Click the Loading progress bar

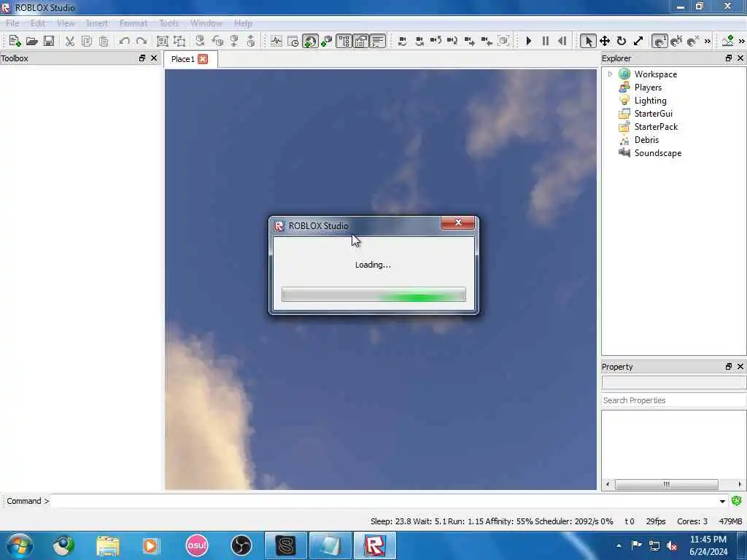(373, 295)
